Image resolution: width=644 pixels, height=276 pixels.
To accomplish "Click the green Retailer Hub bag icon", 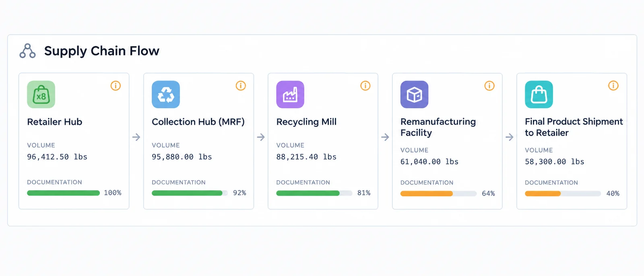I will tap(41, 95).
